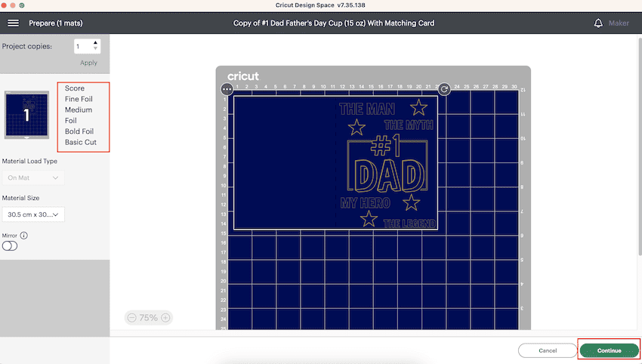Rotate the design with the rotate icon
Image resolution: width=642 pixels, height=364 pixels.
coord(444,89)
